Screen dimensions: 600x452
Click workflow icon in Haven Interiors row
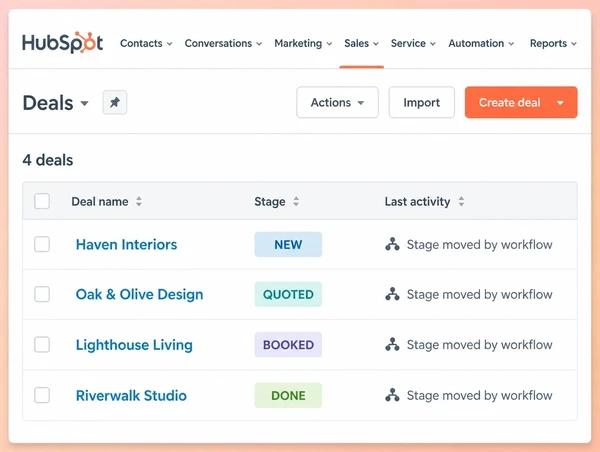[x=392, y=244]
